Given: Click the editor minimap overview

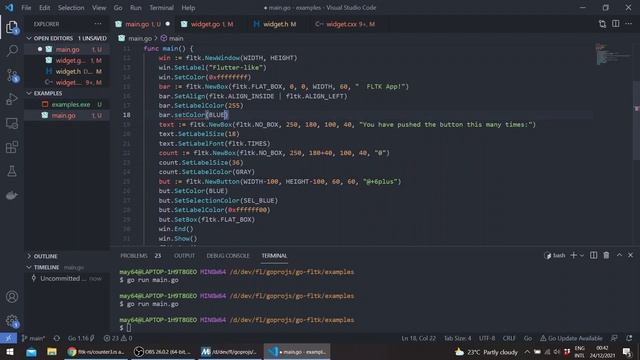Looking at the screenshot, I should 612,53.
